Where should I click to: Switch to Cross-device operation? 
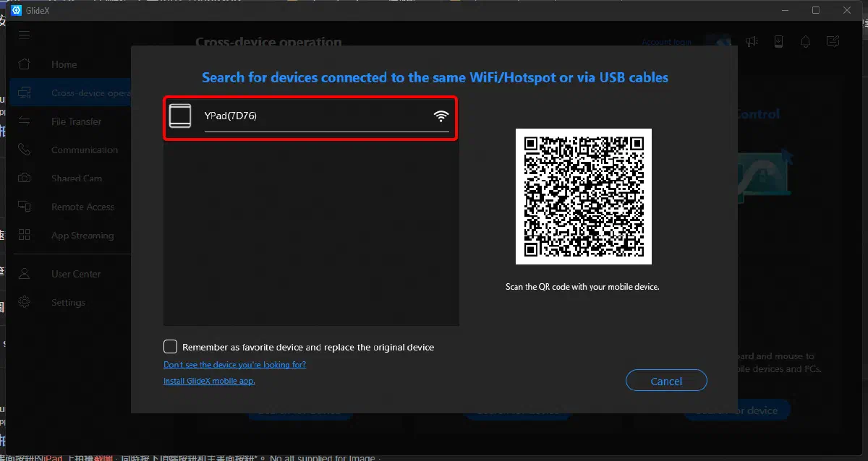click(87, 92)
